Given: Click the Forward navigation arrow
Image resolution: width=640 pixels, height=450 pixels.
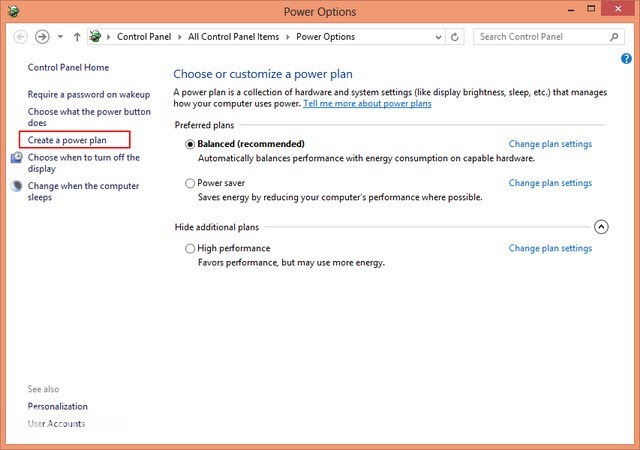Looking at the screenshot, I should pyautogui.click(x=42, y=37).
